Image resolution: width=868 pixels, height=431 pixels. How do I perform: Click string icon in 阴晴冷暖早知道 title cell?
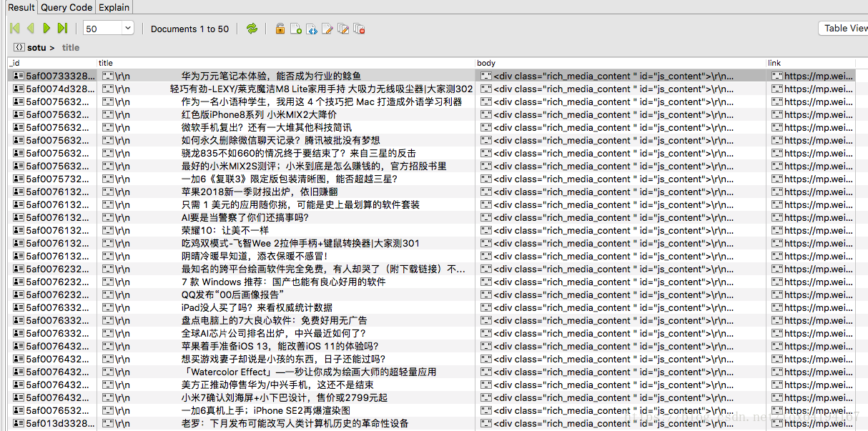(x=108, y=256)
